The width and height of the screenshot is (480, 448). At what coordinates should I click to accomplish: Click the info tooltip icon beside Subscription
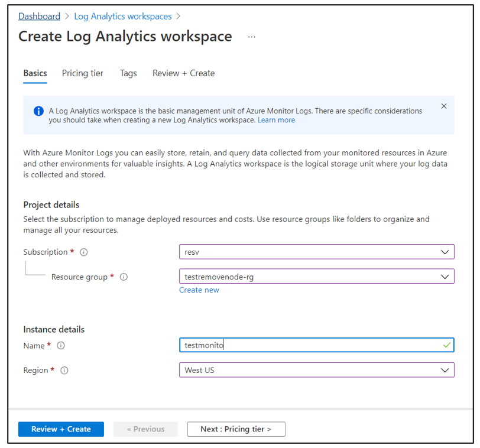coord(83,252)
